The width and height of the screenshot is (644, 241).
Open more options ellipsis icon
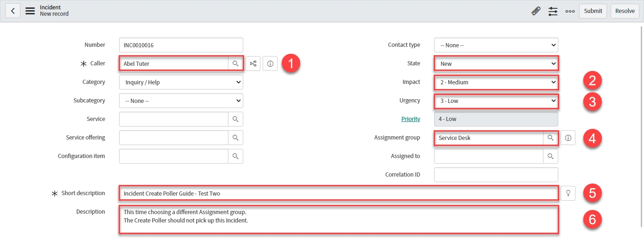point(570,11)
